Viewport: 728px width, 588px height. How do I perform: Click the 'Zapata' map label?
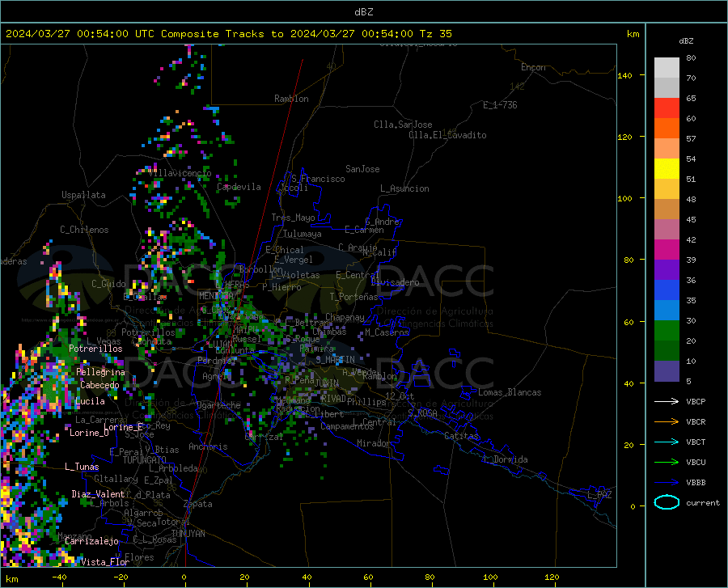click(197, 504)
